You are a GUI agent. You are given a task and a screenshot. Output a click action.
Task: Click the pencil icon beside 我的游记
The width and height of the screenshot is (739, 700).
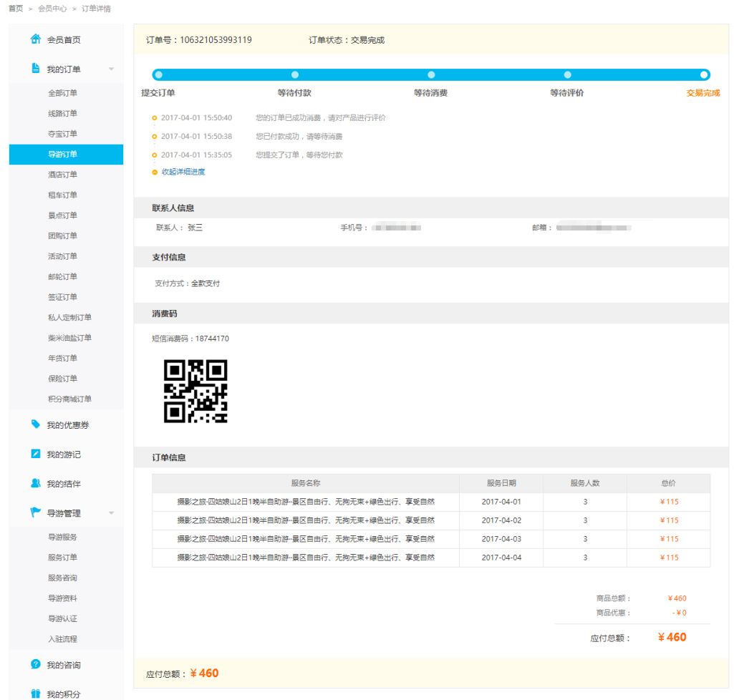(36, 454)
